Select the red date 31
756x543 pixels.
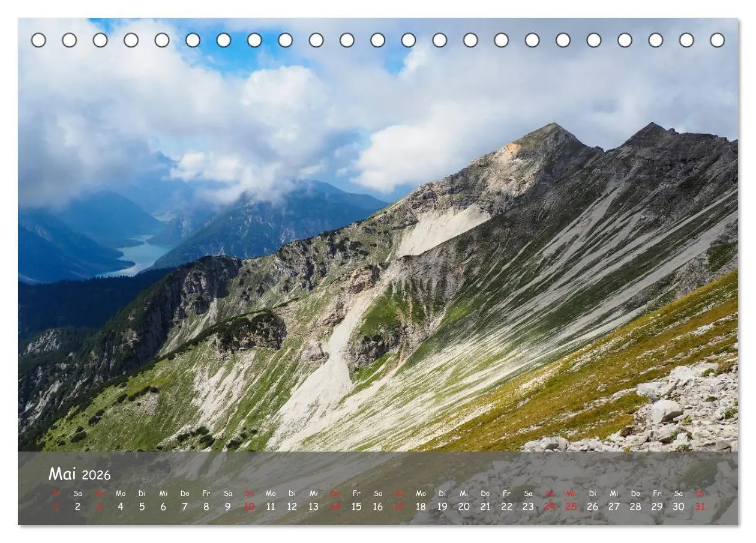tap(700, 506)
